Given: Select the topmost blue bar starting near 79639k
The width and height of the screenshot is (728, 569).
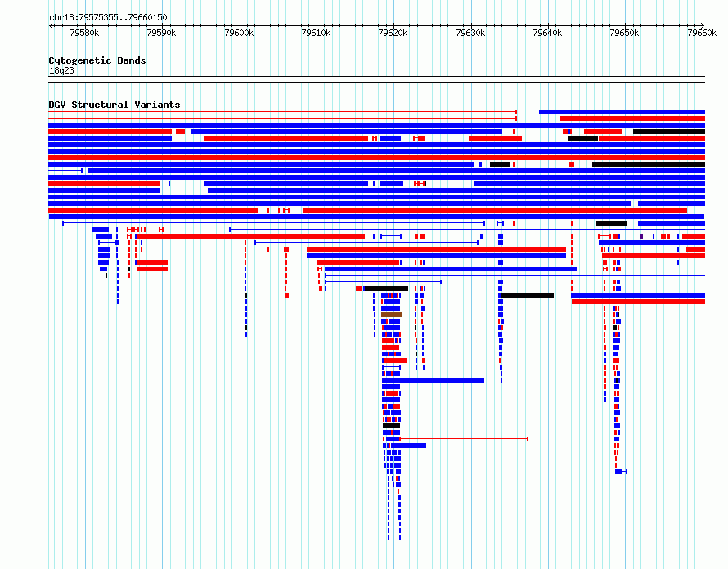Looking at the screenshot, I should pyautogui.click(x=622, y=112).
